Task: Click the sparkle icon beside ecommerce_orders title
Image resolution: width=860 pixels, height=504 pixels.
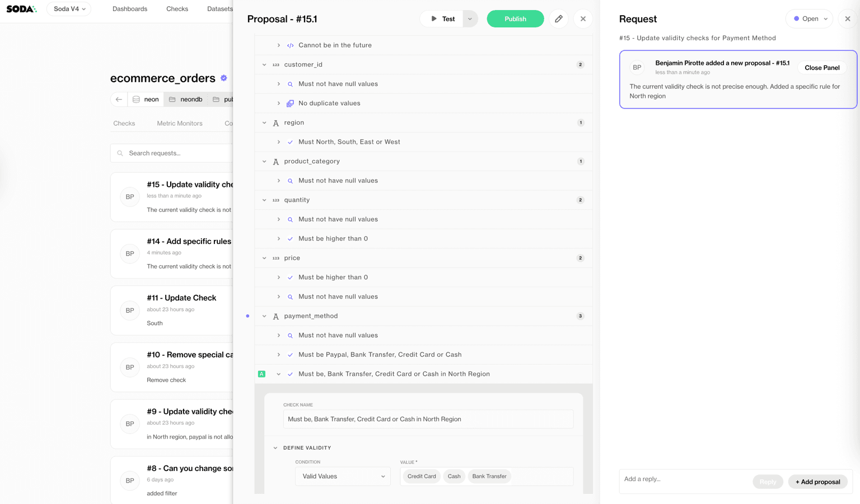Action: [223, 78]
